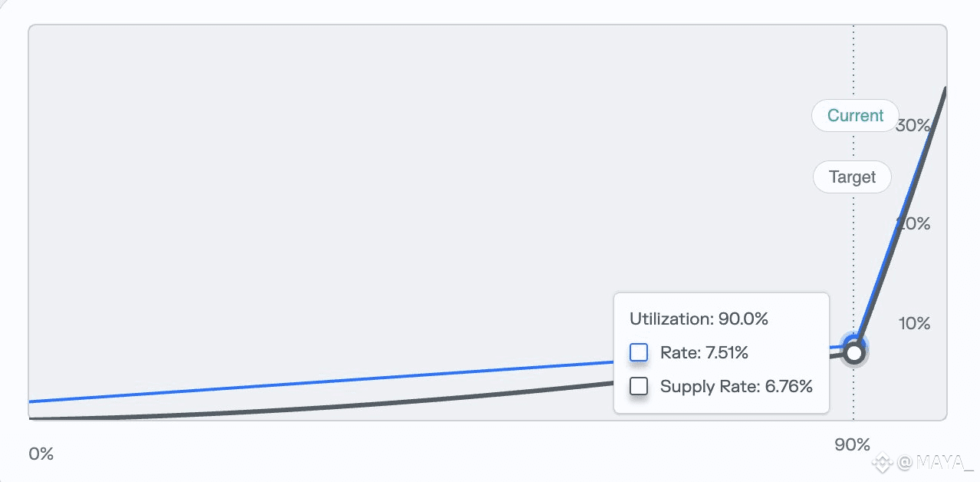This screenshot has width=980, height=482.
Task: Click the 30% y-axis label
Action: click(913, 126)
